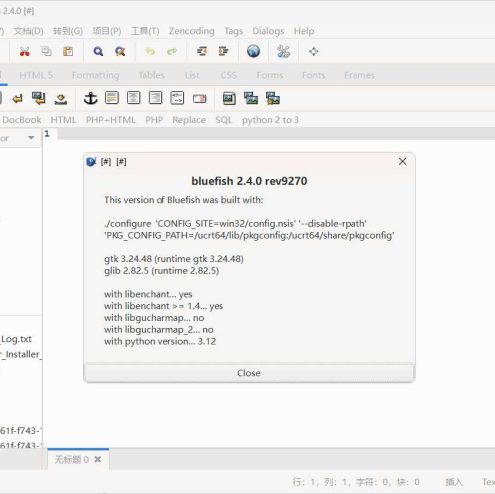The image size is (495, 494).
Task: Open the 文档(D) menu
Action: tap(28, 31)
